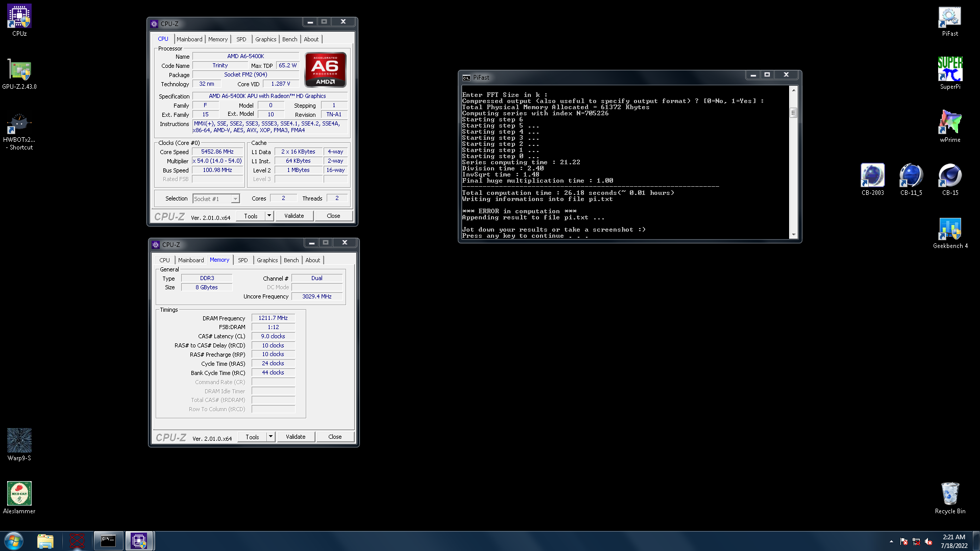Switch to the command prompt taskbar item
The image size is (980, 551).
coord(108,541)
